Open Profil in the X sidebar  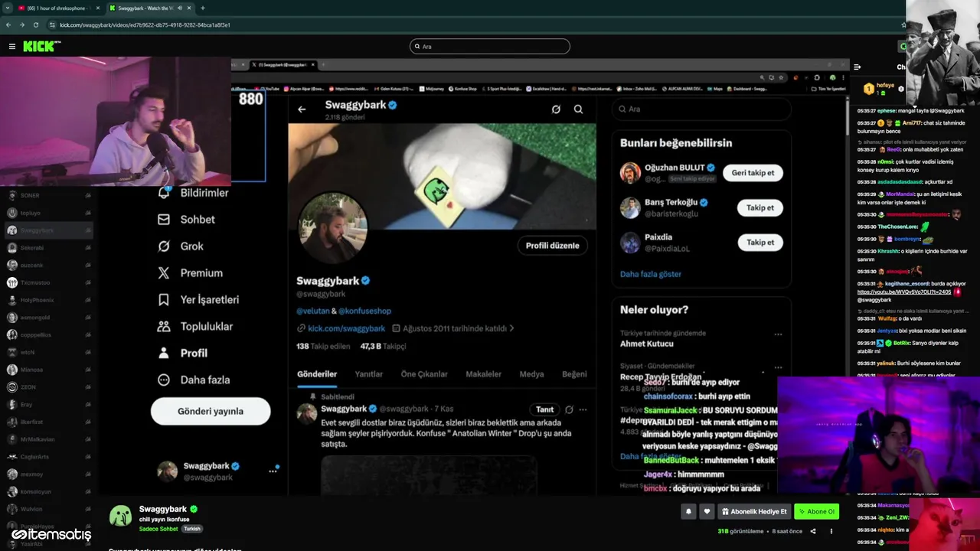182,354
